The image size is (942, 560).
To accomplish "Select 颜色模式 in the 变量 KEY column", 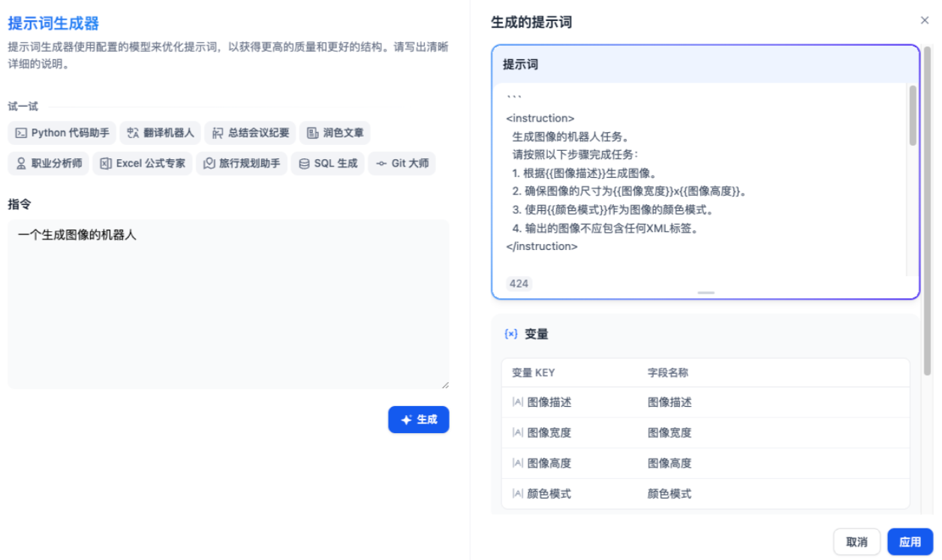I will (549, 494).
